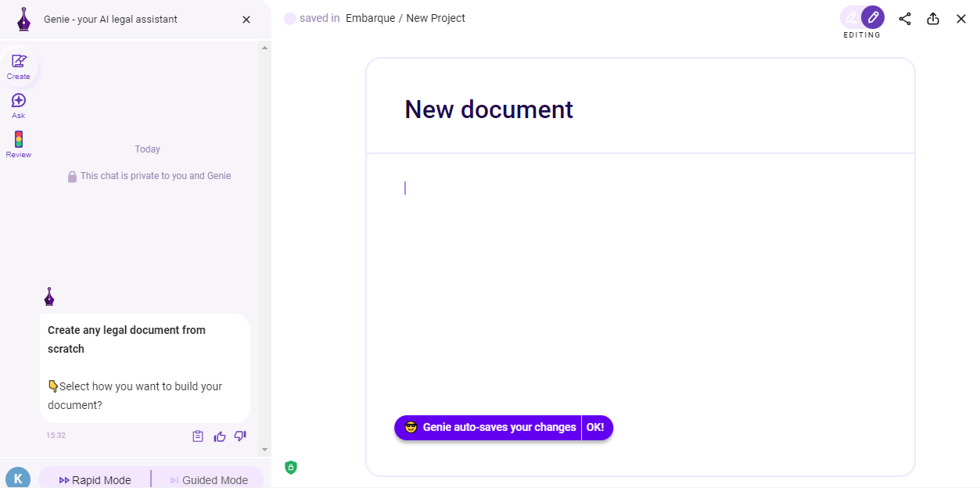The width and height of the screenshot is (980, 488).
Task: Open the K user avatar menu
Action: click(18, 478)
